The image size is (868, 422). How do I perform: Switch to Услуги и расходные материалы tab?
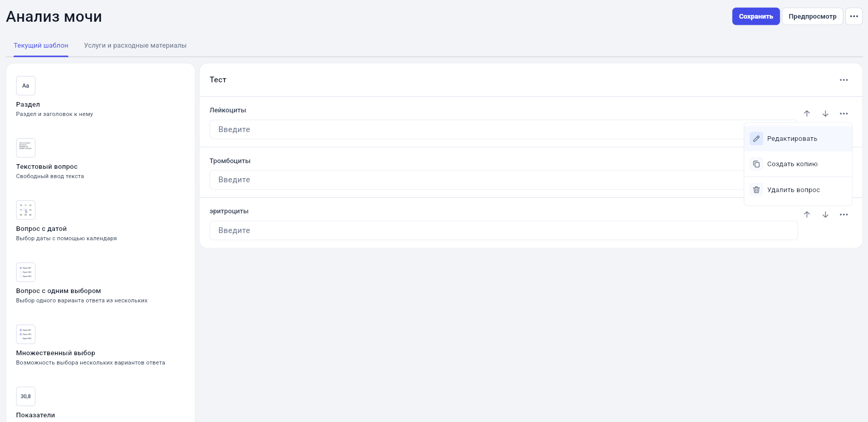pos(135,46)
